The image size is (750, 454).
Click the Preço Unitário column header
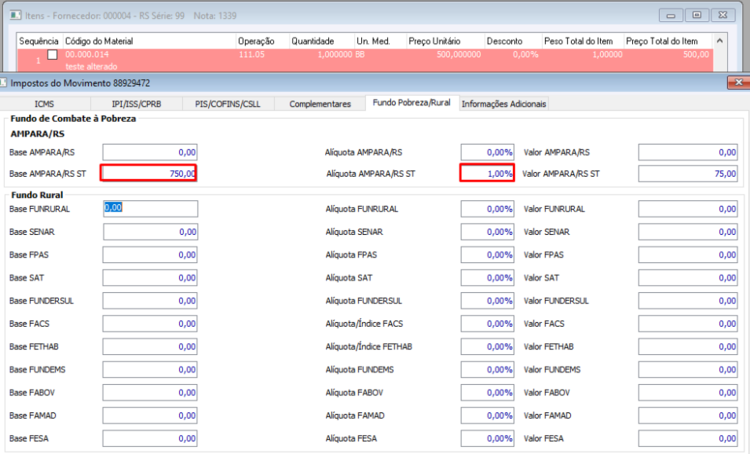(445, 41)
